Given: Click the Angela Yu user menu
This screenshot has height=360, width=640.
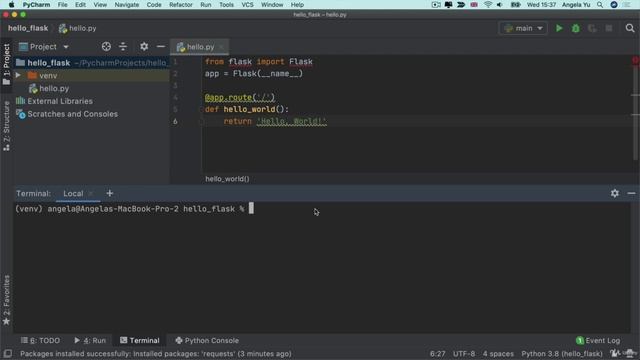Looking at the screenshot, I should (x=576, y=5).
